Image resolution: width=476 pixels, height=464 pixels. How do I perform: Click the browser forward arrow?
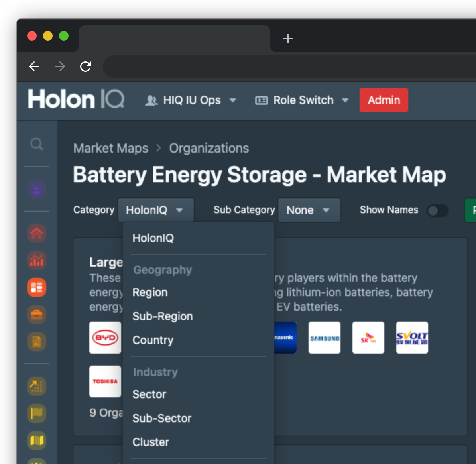60,66
